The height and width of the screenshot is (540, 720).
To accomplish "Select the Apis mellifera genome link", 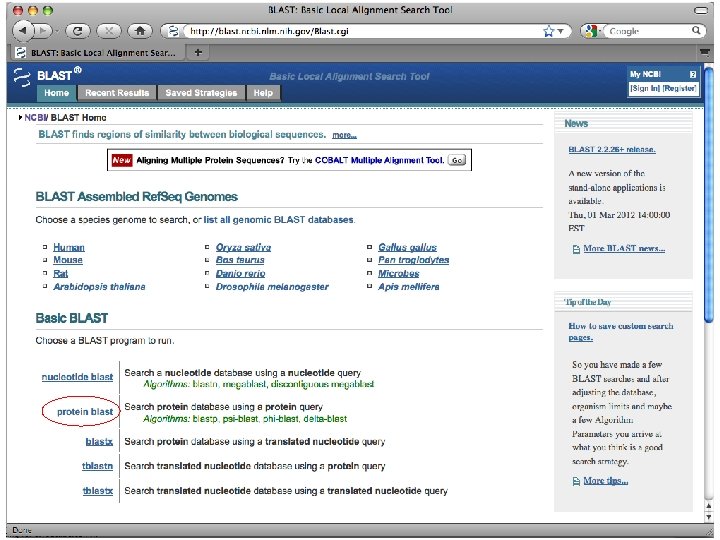I will (409, 287).
